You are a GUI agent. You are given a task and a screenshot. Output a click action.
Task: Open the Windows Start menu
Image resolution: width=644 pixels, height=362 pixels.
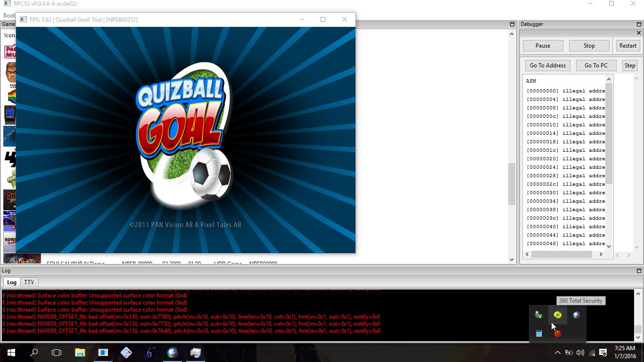[x=11, y=353]
